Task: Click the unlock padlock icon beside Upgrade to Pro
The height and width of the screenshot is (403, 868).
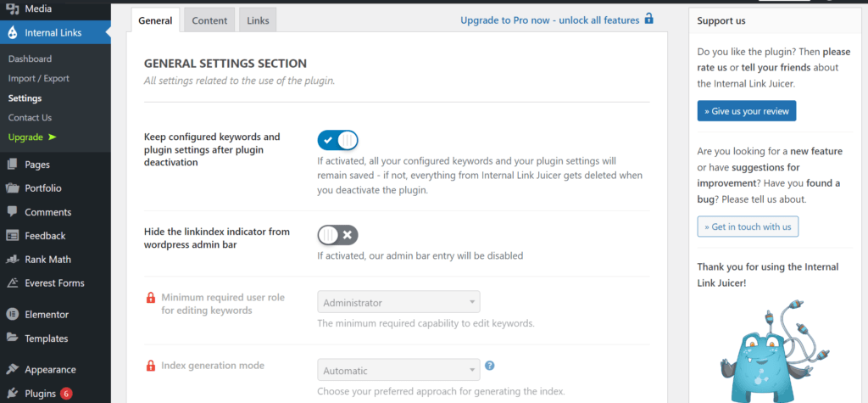Action: pyautogui.click(x=648, y=19)
